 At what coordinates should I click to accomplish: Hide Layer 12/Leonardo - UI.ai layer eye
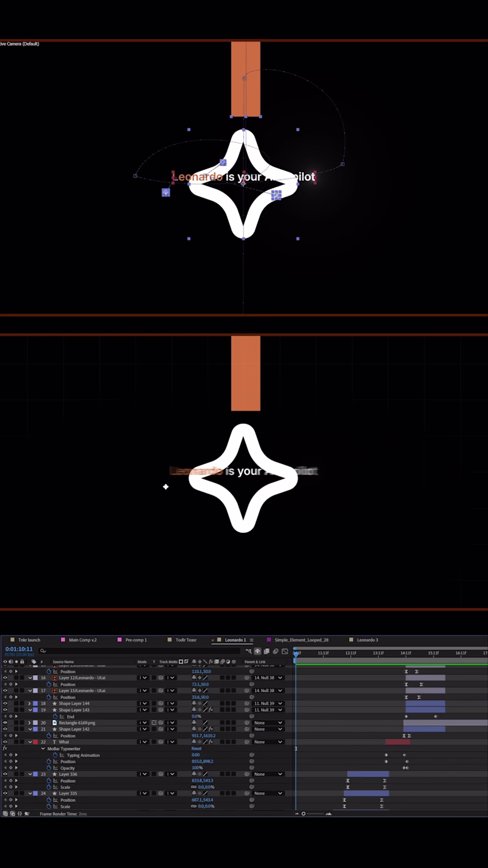5,678
